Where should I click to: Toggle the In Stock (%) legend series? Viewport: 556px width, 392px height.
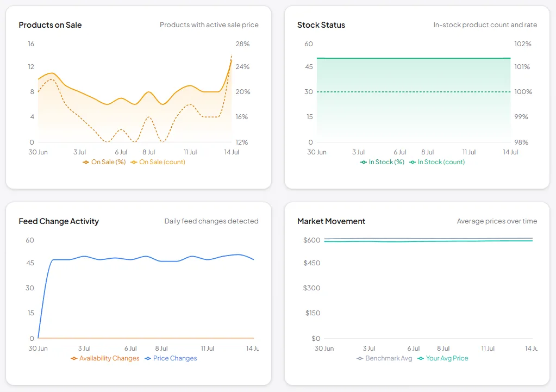pyautogui.click(x=382, y=162)
